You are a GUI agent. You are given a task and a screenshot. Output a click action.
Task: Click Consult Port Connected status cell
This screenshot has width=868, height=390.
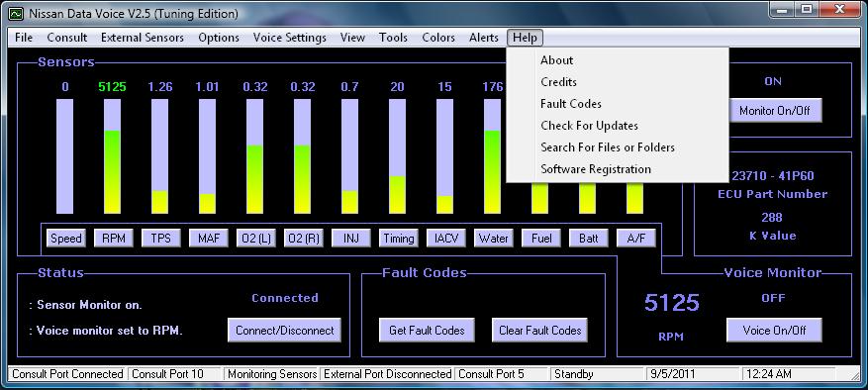(67, 374)
